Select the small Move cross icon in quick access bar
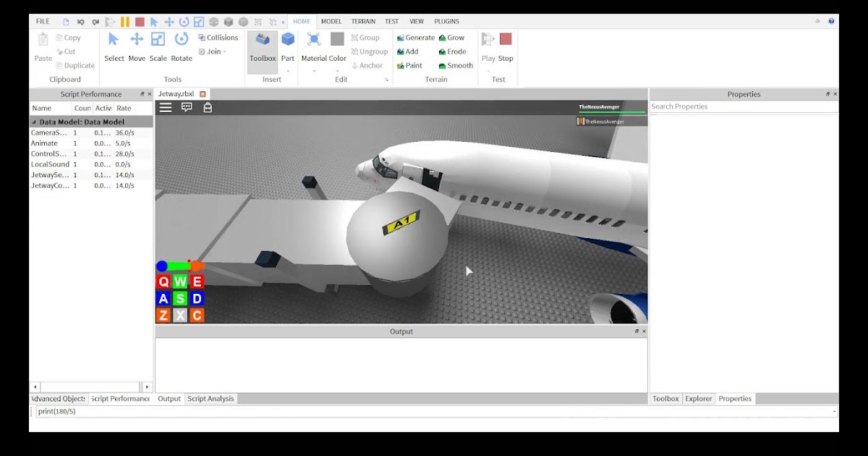Image resolution: width=868 pixels, height=456 pixels. pos(169,22)
